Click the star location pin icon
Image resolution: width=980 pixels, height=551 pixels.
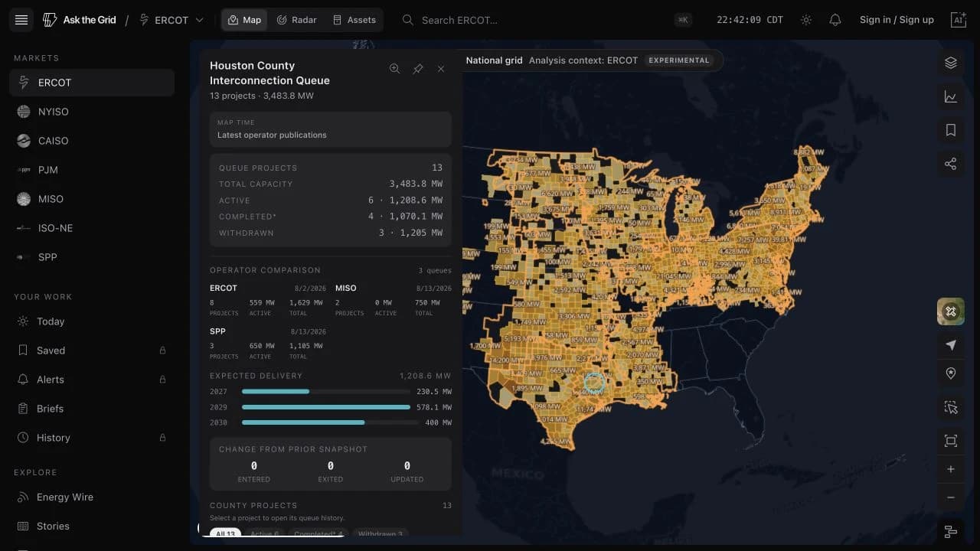951,373
